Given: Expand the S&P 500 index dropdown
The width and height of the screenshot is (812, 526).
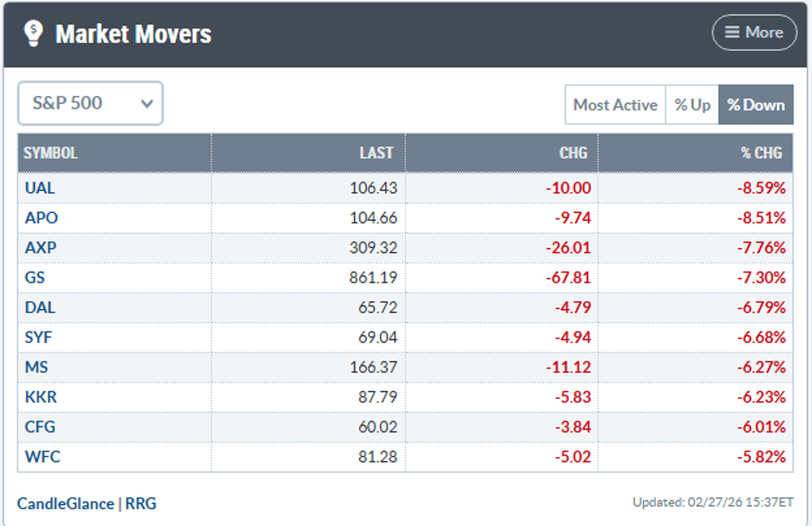Looking at the screenshot, I should click(90, 103).
